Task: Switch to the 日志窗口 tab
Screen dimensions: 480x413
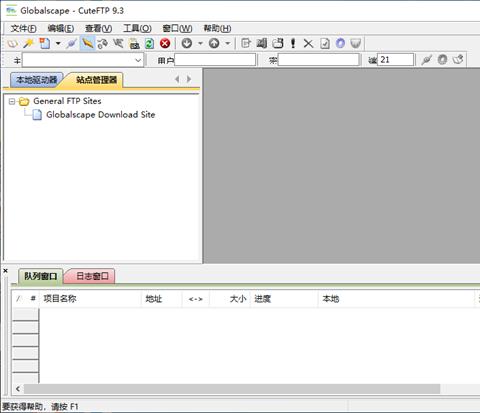Action: pyautogui.click(x=92, y=276)
